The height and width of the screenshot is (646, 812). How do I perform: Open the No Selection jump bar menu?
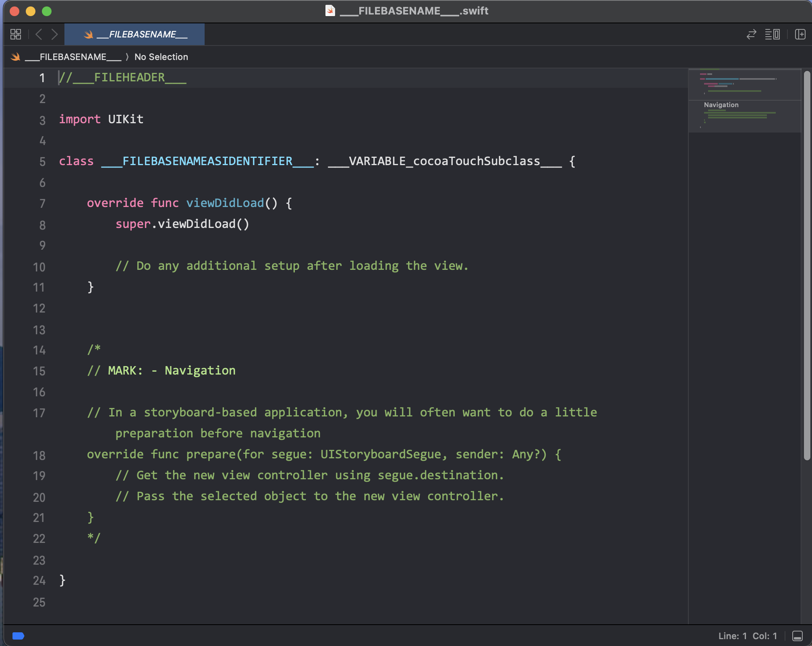pos(161,57)
